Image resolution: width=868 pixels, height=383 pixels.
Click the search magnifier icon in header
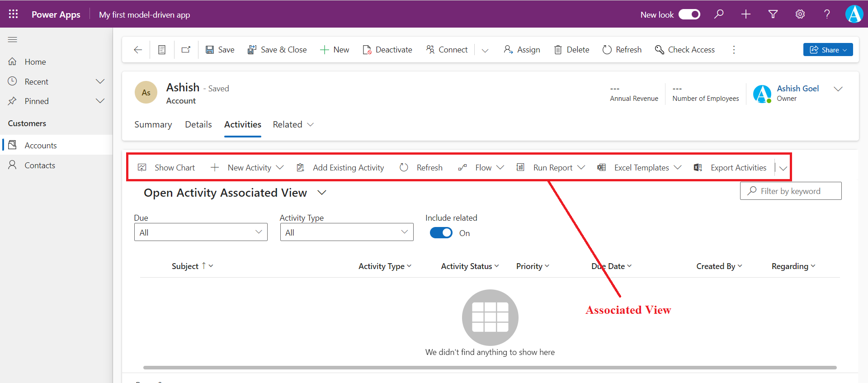(719, 14)
